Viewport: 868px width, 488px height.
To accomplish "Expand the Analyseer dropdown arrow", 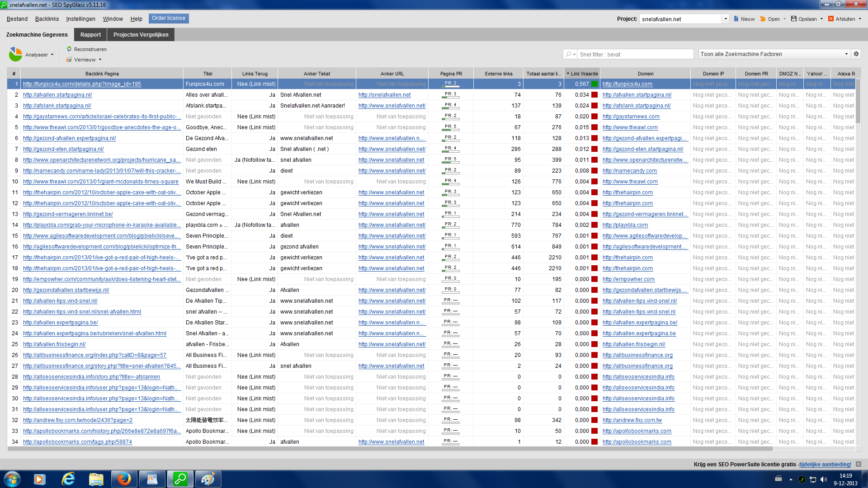I will click(x=52, y=55).
